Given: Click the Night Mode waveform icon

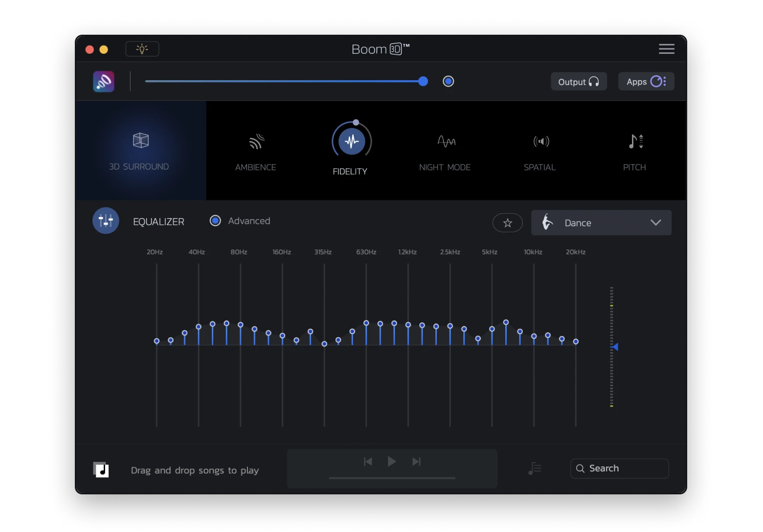Looking at the screenshot, I should click(x=447, y=141).
